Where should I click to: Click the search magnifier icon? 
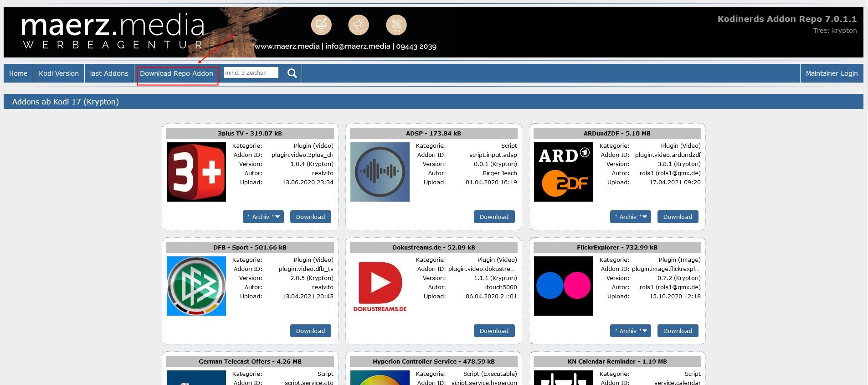pyautogui.click(x=292, y=73)
